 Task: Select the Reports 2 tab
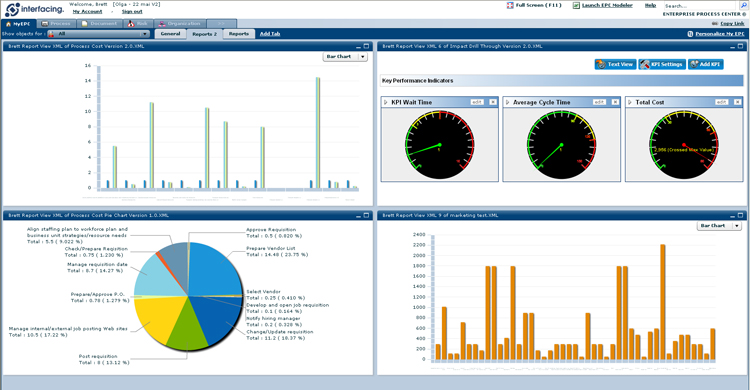[204, 34]
